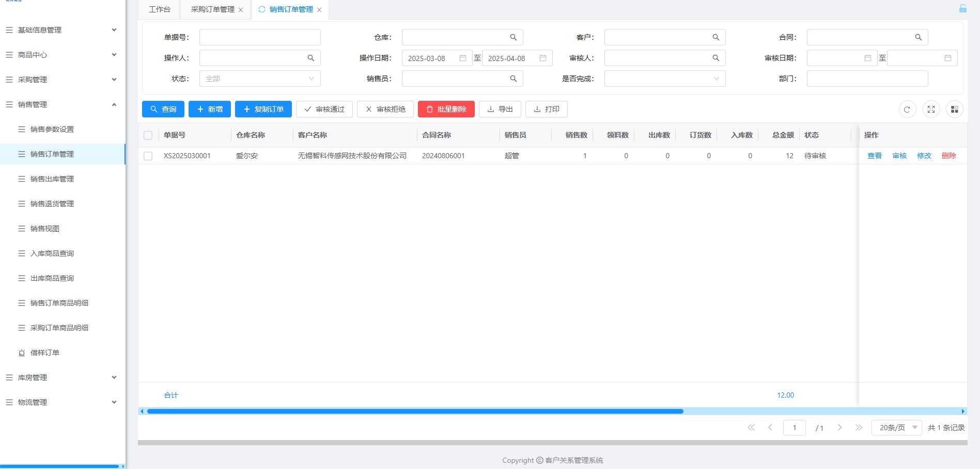
Task: Go to previous page arrow
Action: 770,428
